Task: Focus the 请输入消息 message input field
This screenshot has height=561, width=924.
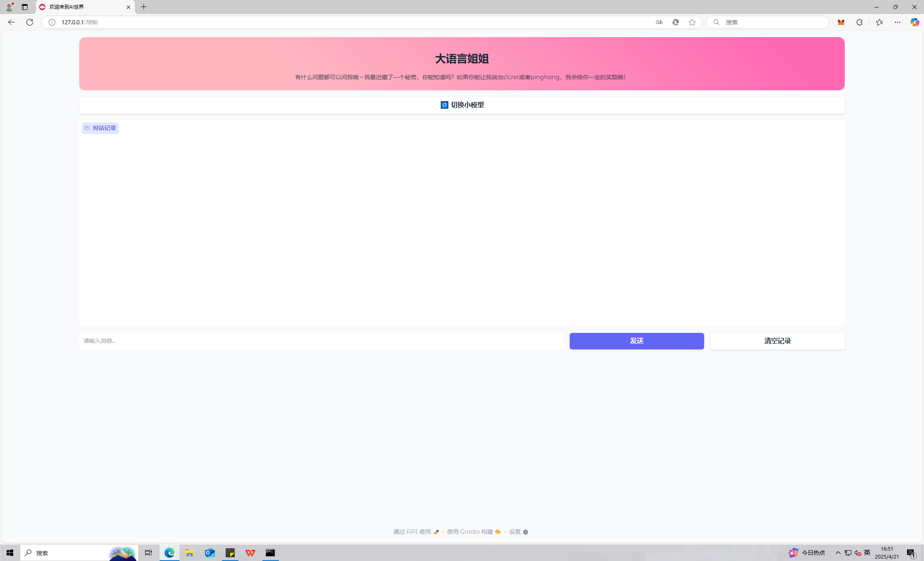Action: (321, 341)
